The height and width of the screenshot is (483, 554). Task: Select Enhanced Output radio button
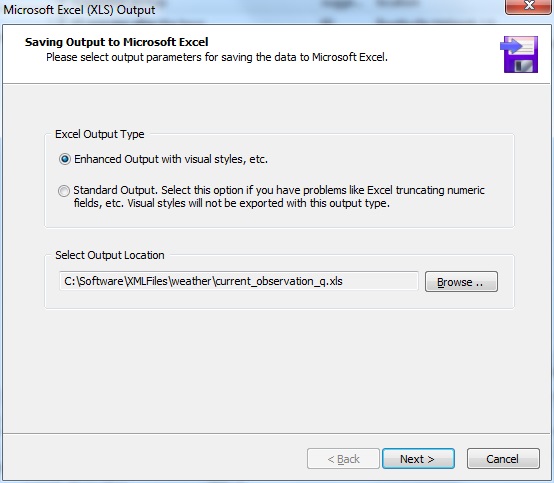point(65,159)
